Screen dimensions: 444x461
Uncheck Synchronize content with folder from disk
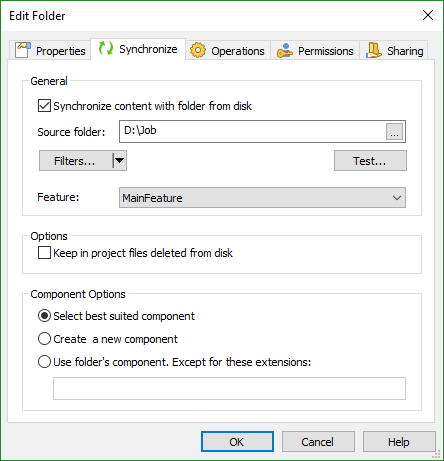pos(44,106)
